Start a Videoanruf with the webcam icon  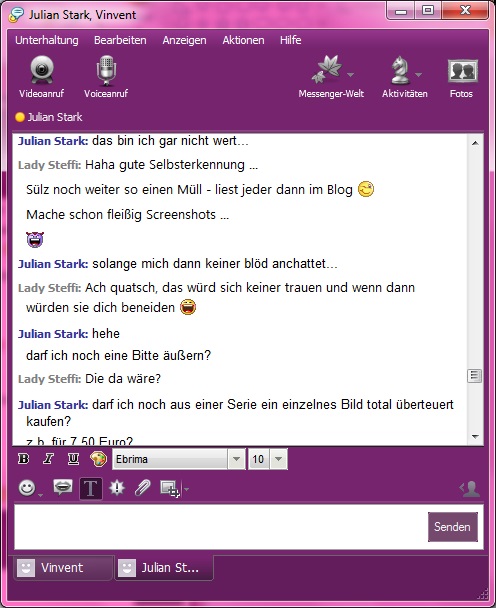[42, 71]
